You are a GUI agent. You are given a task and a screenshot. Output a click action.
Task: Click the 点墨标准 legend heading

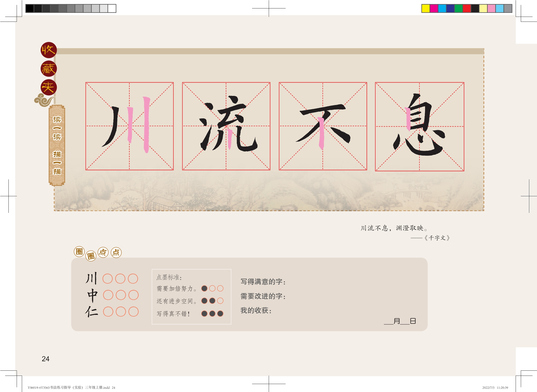coord(169,277)
